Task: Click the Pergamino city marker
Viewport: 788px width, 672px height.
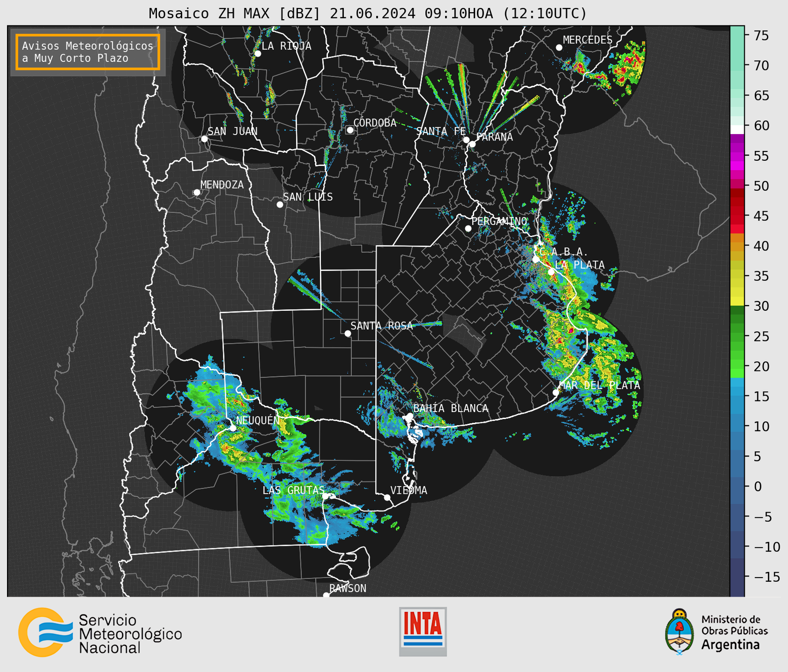Action: pyautogui.click(x=468, y=229)
